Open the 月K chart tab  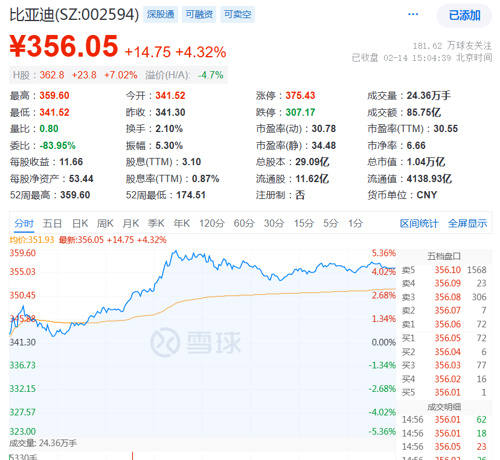click(131, 223)
